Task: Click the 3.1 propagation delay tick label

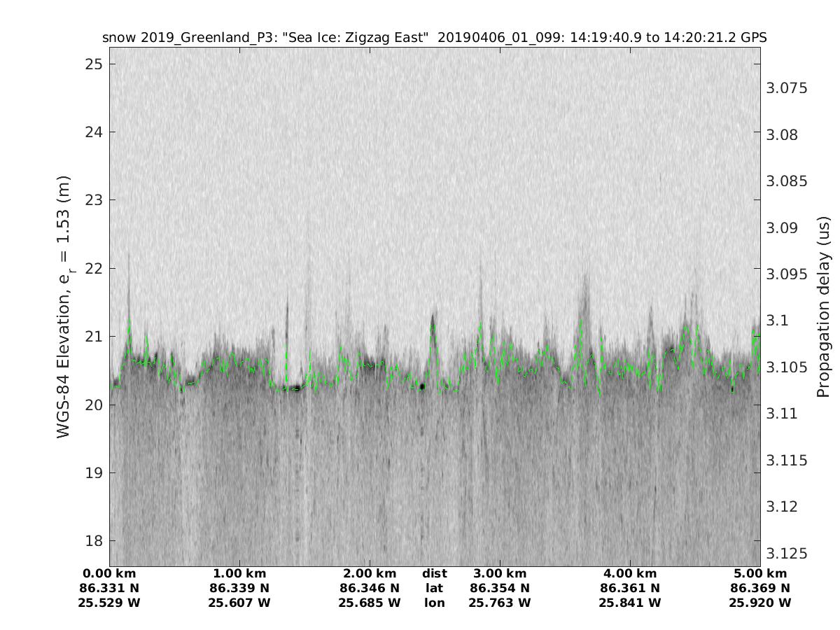Action: (x=777, y=321)
